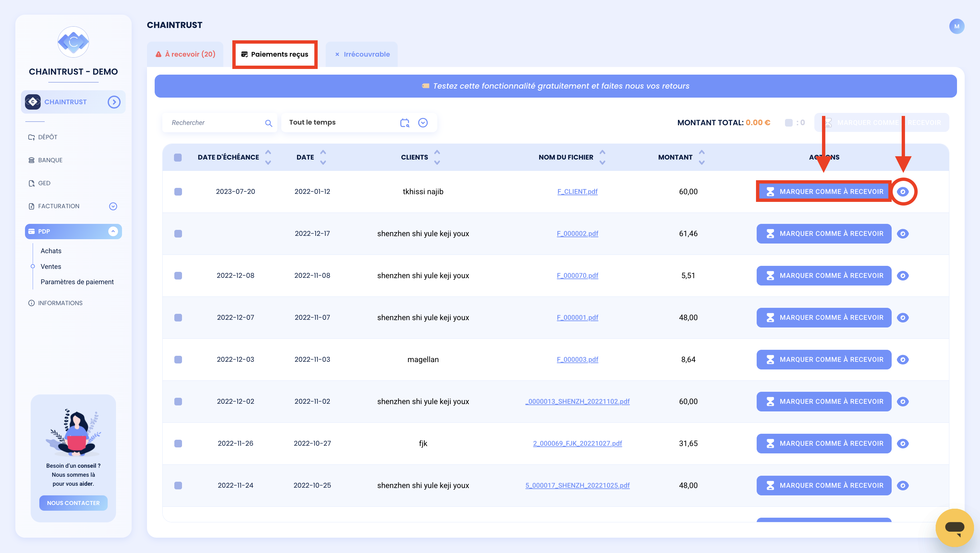
Task: Sort by Montant column arrows
Action: point(702,157)
